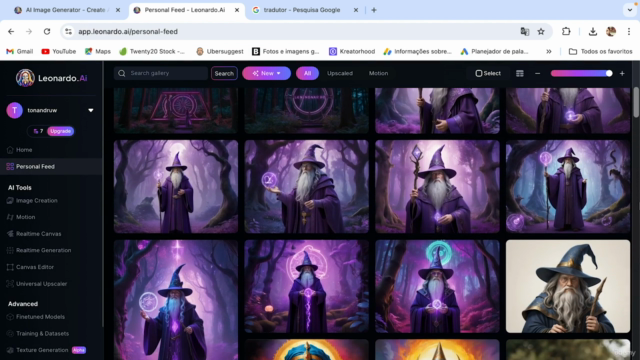The width and height of the screenshot is (640, 360).
Task: Select the Upscaled filter tab
Action: 340,73
